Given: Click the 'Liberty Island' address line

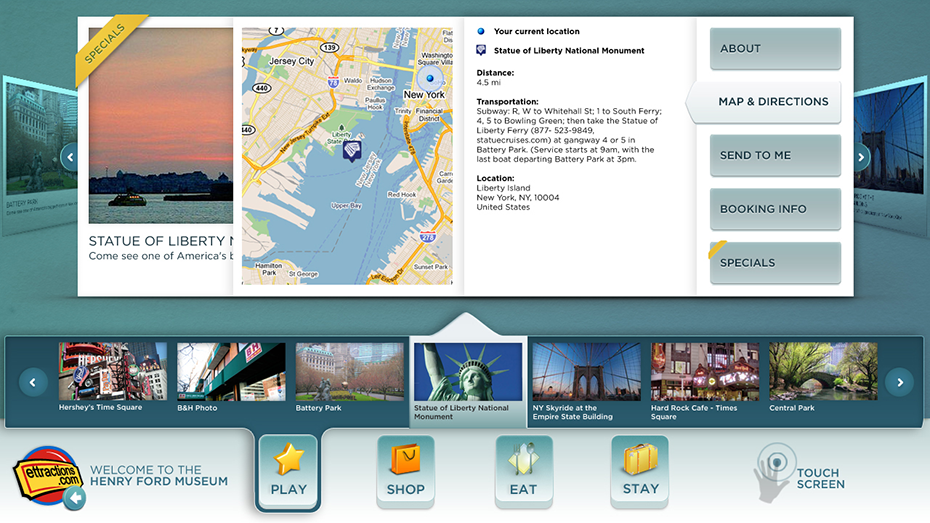Looking at the screenshot, I should point(504,188).
